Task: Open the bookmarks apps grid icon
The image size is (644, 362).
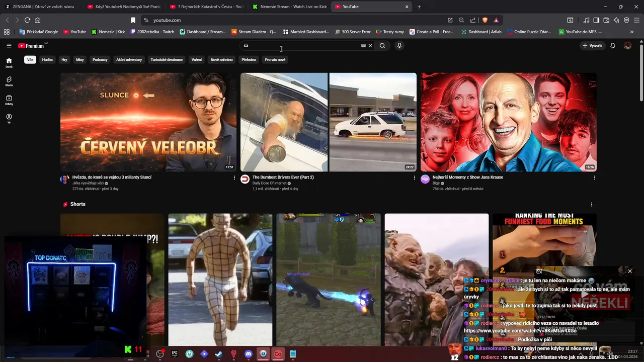Action: click(7, 32)
